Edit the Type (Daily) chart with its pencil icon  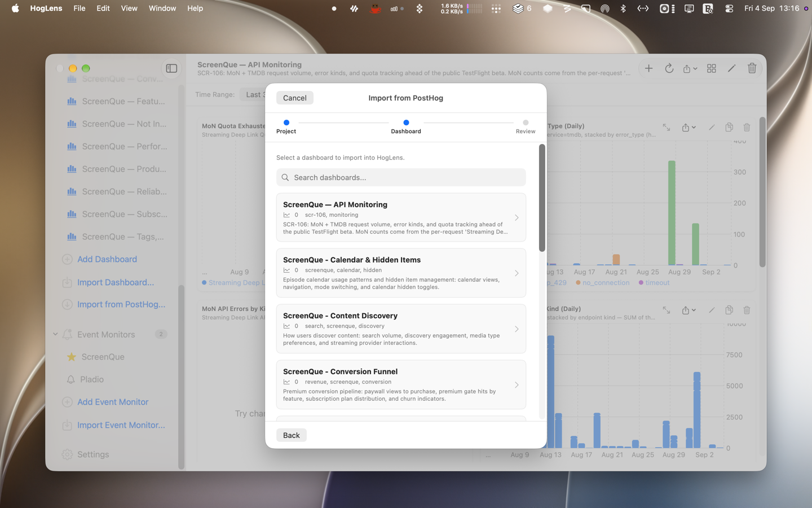coord(712,128)
